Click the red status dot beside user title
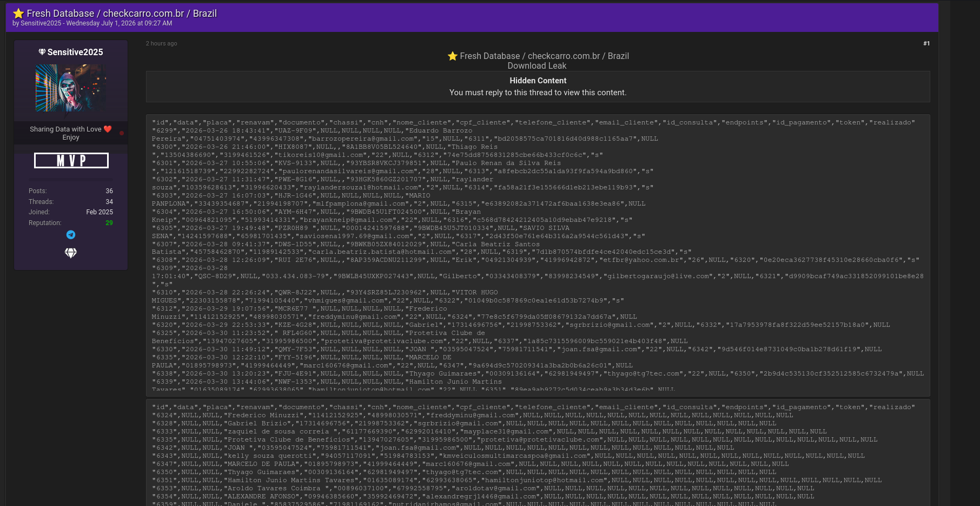Image resolution: width=980 pixels, height=506 pixels. (x=122, y=133)
